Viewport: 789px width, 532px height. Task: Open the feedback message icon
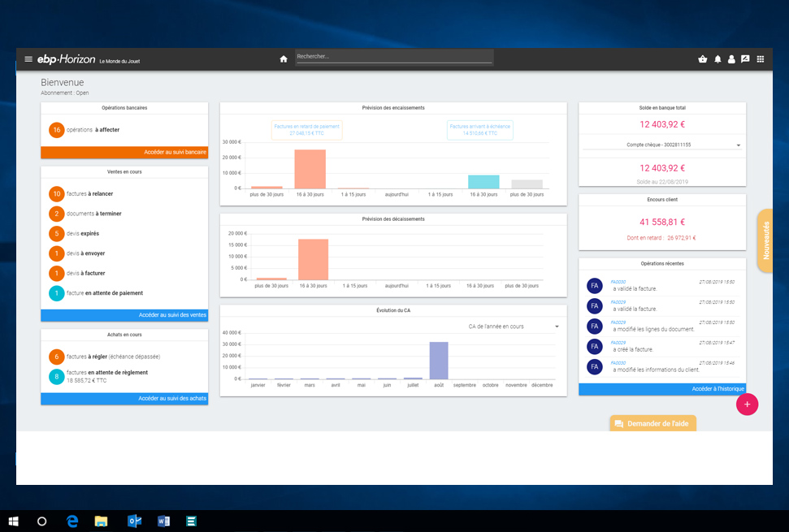coord(745,58)
